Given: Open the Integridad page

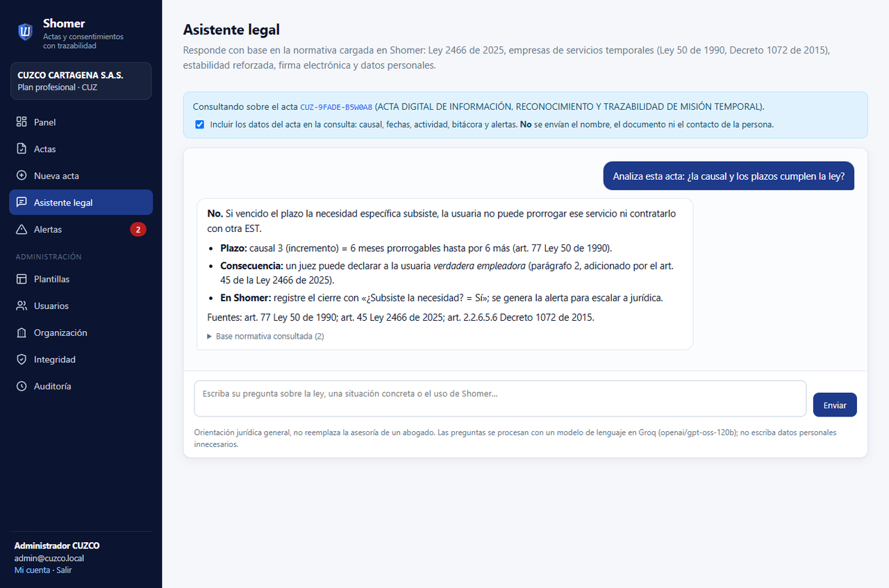Looking at the screenshot, I should click(x=81, y=360).
